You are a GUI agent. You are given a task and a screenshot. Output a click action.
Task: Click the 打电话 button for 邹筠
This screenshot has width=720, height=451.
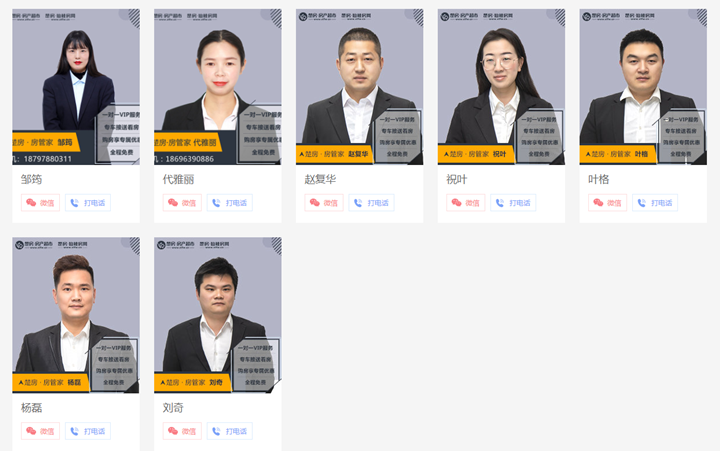click(x=88, y=203)
